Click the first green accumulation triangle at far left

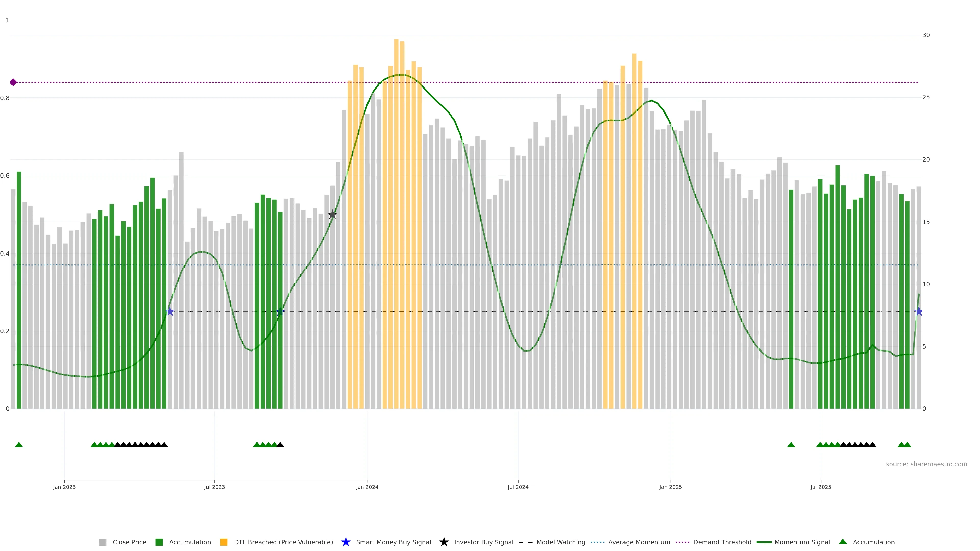(19, 445)
